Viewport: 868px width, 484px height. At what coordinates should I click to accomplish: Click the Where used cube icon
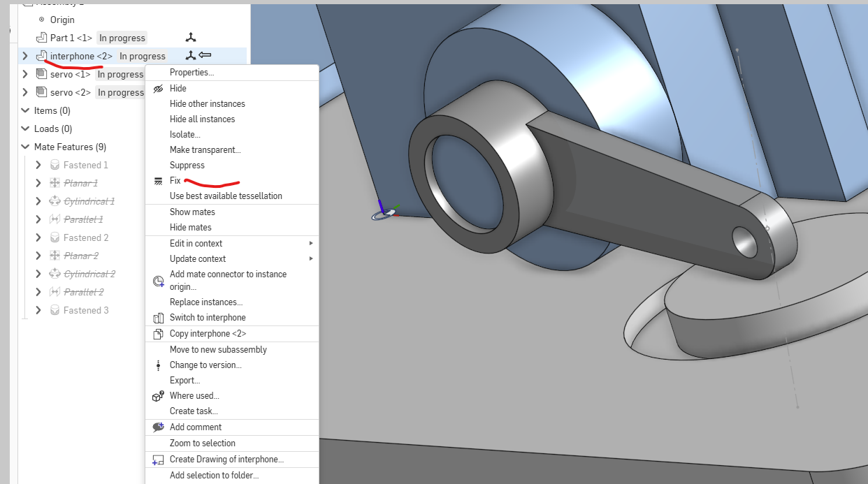(x=158, y=396)
